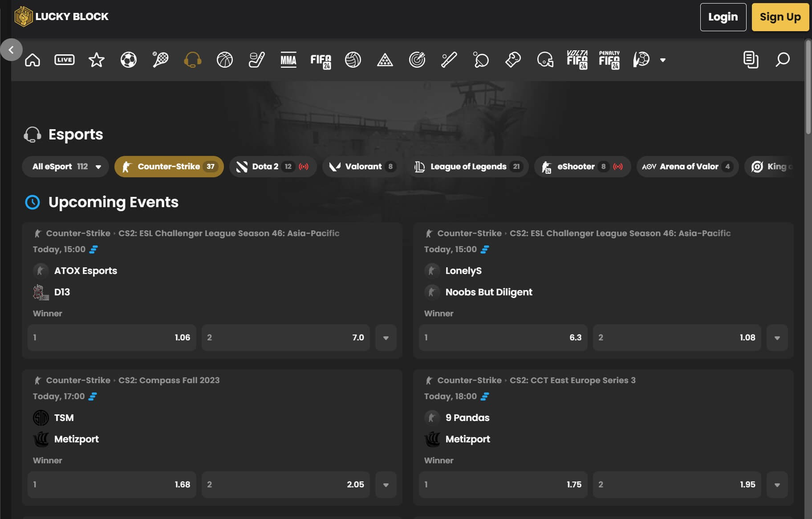The width and height of the screenshot is (812, 519).
Task: Open ESL Challenger League link above ATOX Esports
Action: click(229, 233)
